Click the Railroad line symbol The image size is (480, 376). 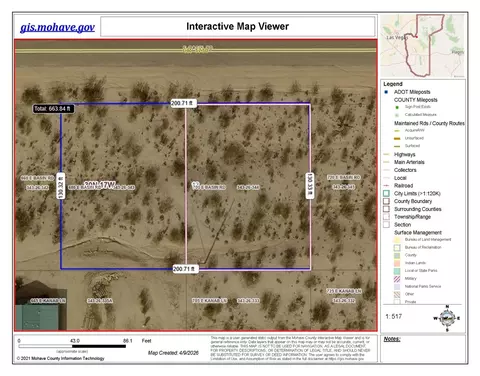point(386,186)
